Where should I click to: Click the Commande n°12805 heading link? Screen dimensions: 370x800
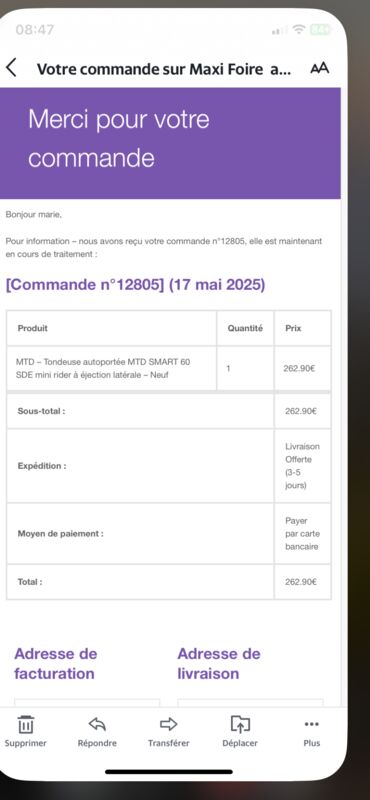135,285
